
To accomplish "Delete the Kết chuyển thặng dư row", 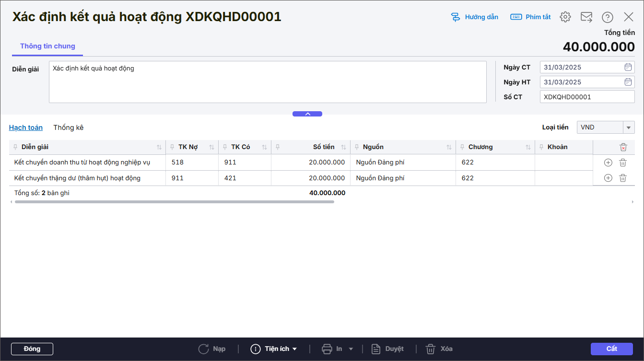I will tap(623, 178).
